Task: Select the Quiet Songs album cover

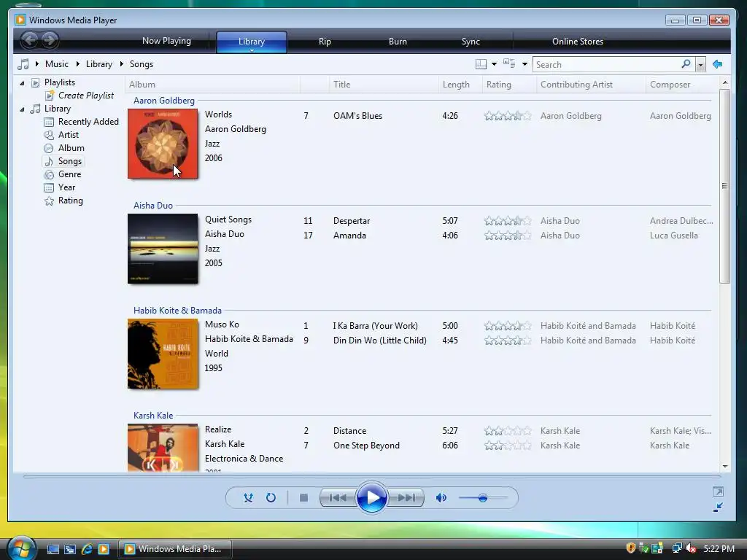Action: pyautogui.click(x=163, y=249)
